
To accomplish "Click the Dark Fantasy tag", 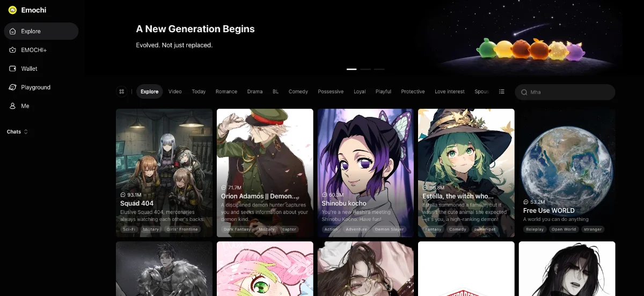I will point(237,229).
